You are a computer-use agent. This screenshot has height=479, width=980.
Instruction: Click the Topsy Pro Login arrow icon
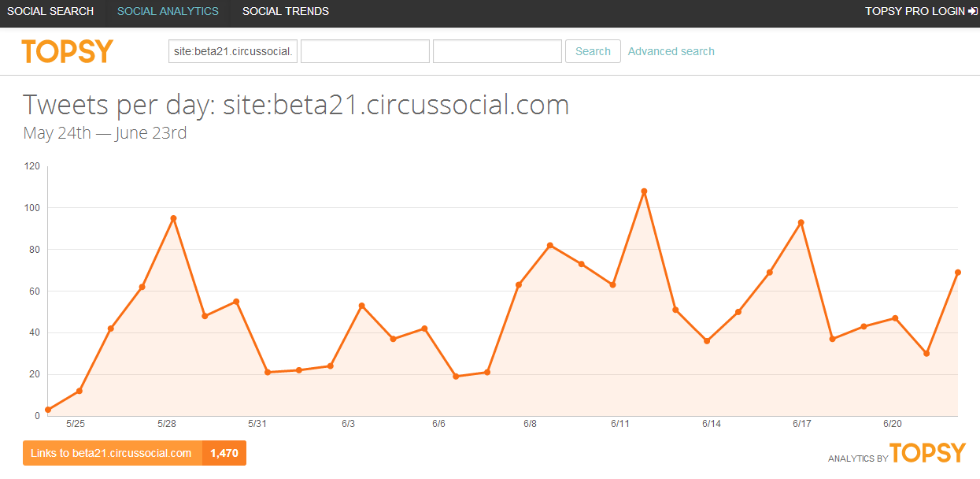(x=973, y=11)
